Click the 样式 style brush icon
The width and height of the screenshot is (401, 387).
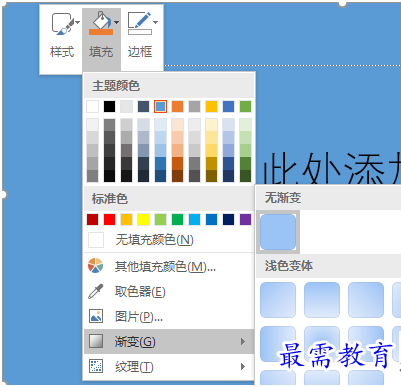point(62,24)
